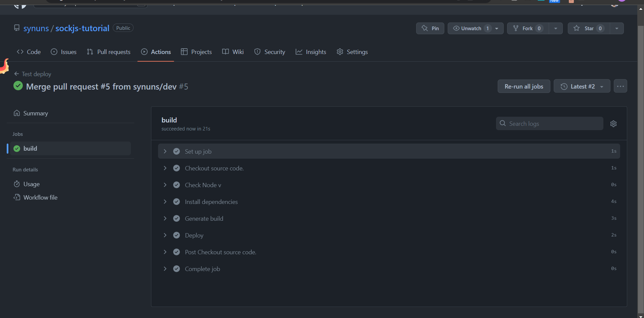
Task: Expand the Install dependencies step
Action: [389, 202]
